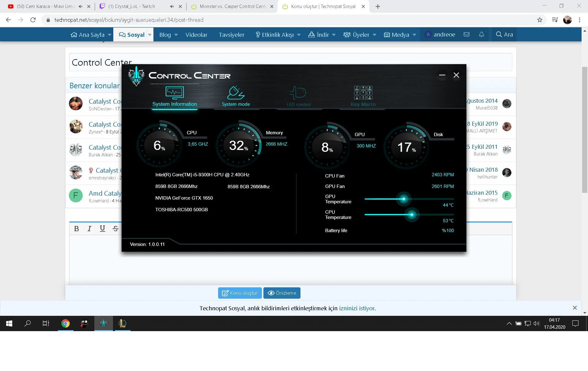The image size is (588, 371).
Task: Click the Önizleme preview button
Action: tap(282, 293)
